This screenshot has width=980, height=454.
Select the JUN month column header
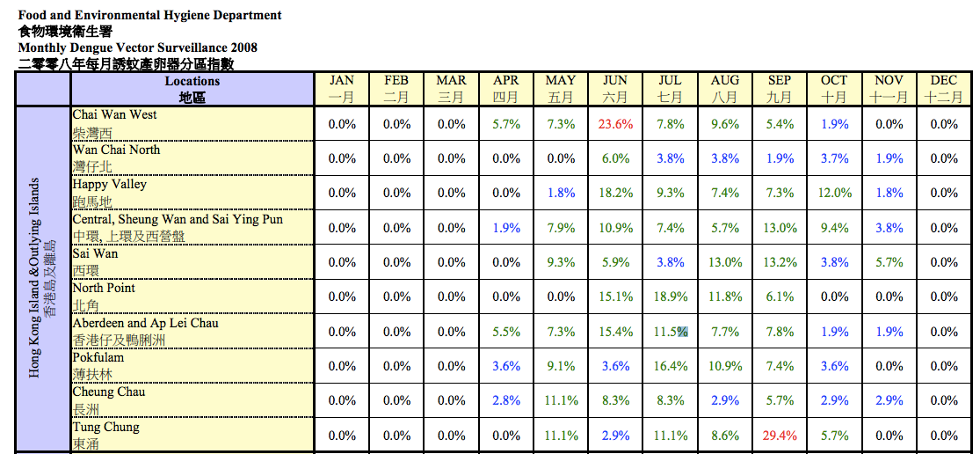click(615, 89)
